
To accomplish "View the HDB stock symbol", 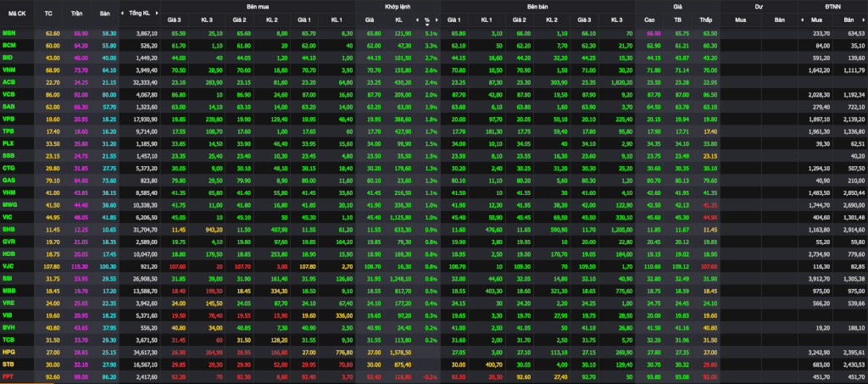I will [x=8, y=253].
